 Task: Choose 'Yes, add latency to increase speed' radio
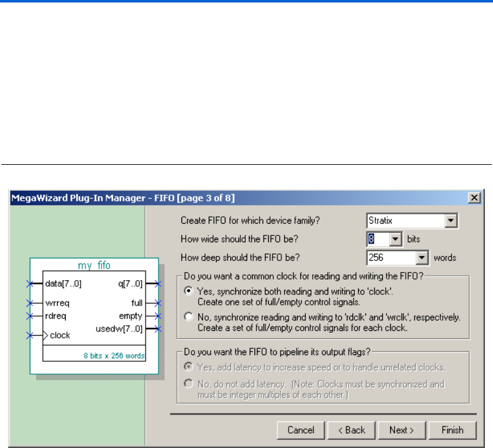188,366
